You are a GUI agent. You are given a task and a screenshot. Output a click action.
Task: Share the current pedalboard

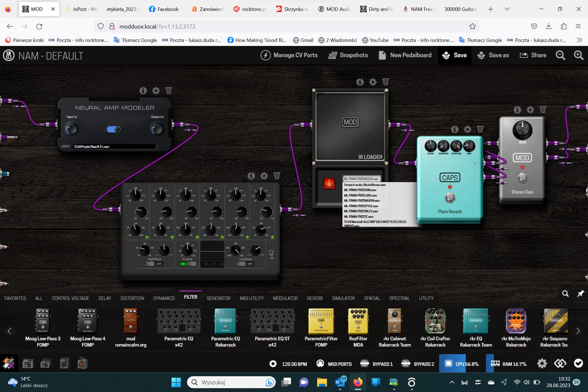(533, 55)
